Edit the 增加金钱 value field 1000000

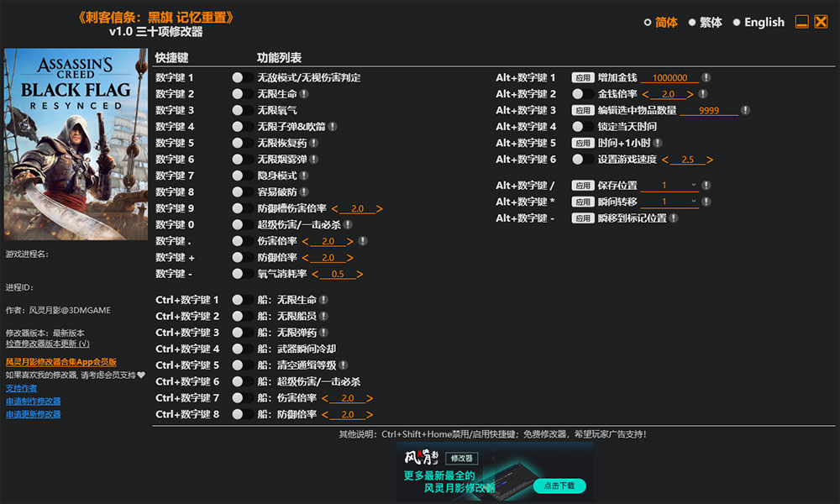click(669, 77)
